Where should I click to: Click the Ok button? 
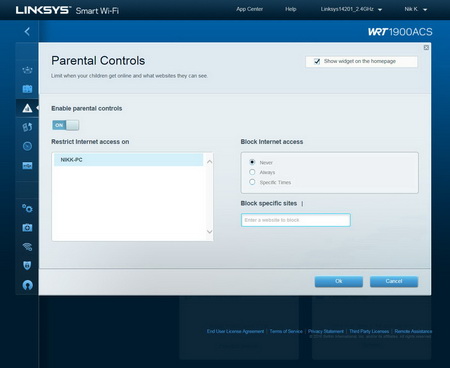pos(339,281)
